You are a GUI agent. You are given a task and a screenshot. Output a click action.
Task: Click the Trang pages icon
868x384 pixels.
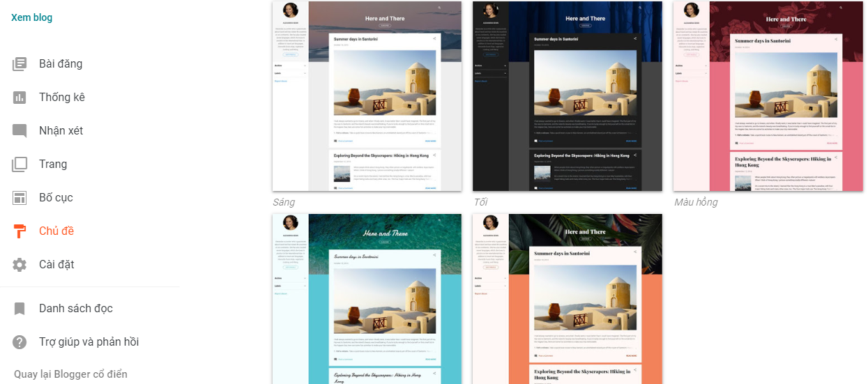[20, 164]
